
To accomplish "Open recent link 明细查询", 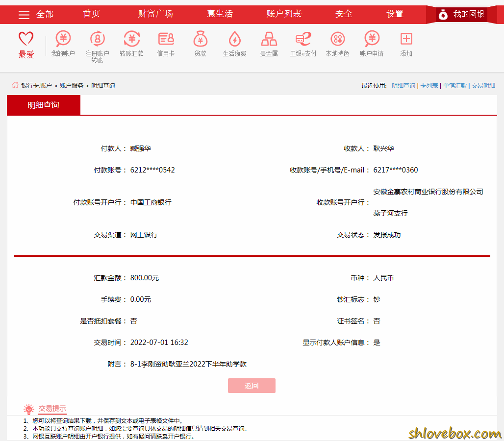I will click(403, 85).
